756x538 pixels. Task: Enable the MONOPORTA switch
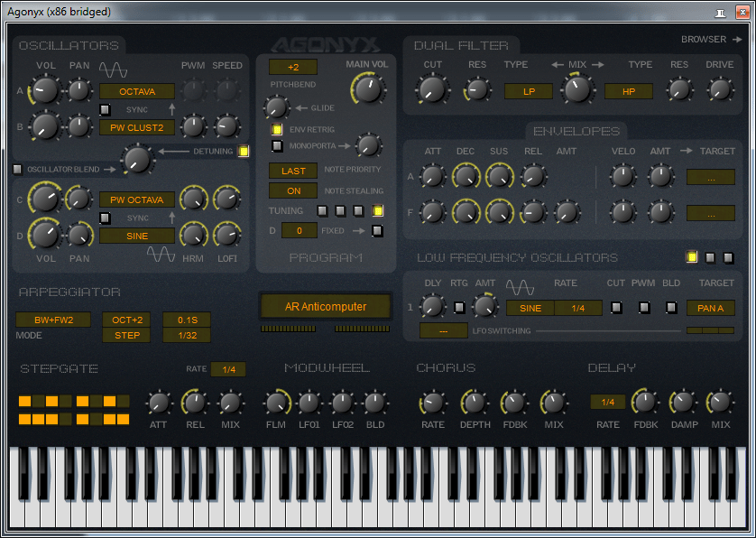pos(278,145)
